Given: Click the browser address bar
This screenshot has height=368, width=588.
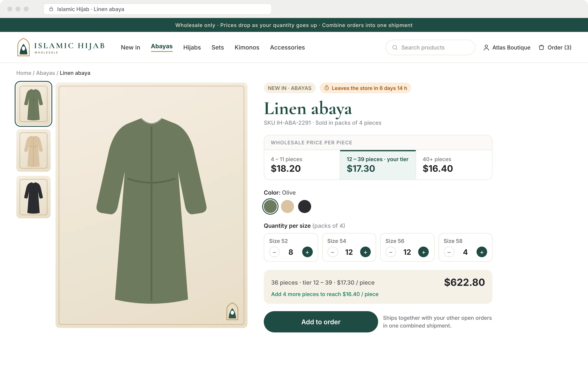Looking at the screenshot, I should 157,9.
